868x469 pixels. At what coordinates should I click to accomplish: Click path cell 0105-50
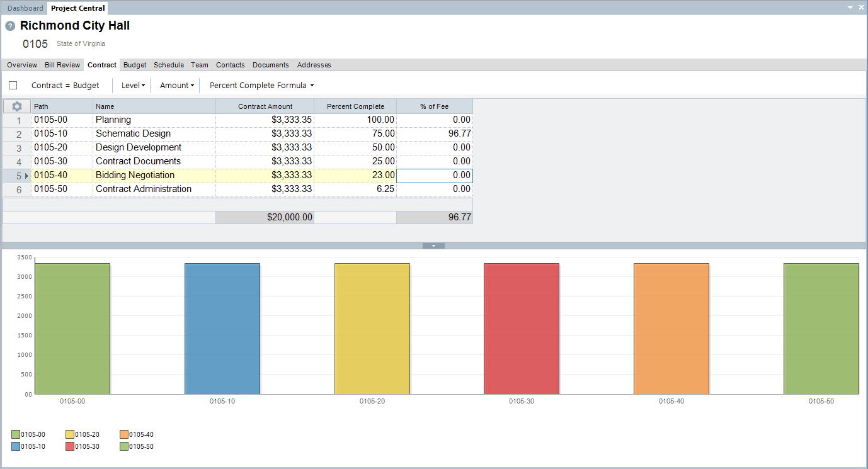pos(62,189)
